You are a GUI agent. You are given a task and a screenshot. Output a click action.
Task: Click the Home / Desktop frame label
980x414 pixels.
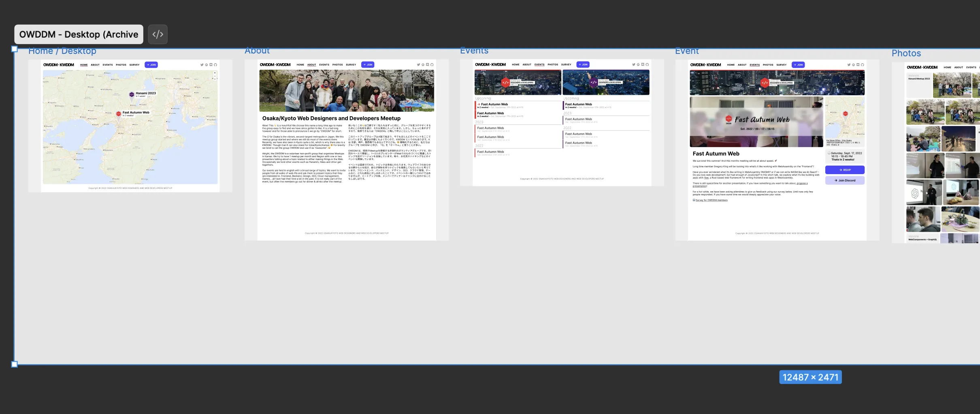click(x=62, y=51)
